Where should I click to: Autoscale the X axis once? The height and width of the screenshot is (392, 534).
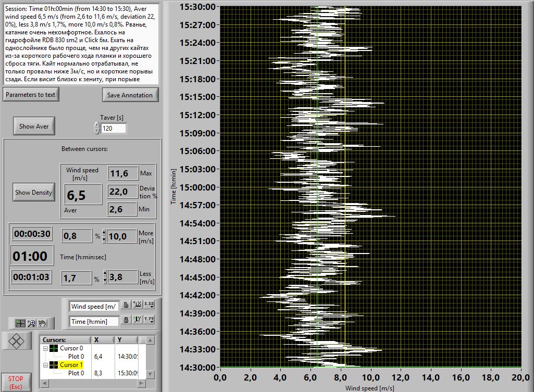[x=137, y=305]
